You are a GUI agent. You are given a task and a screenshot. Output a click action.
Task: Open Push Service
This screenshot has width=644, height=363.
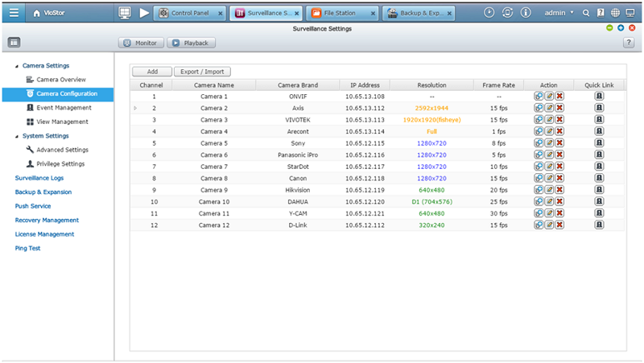point(33,206)
